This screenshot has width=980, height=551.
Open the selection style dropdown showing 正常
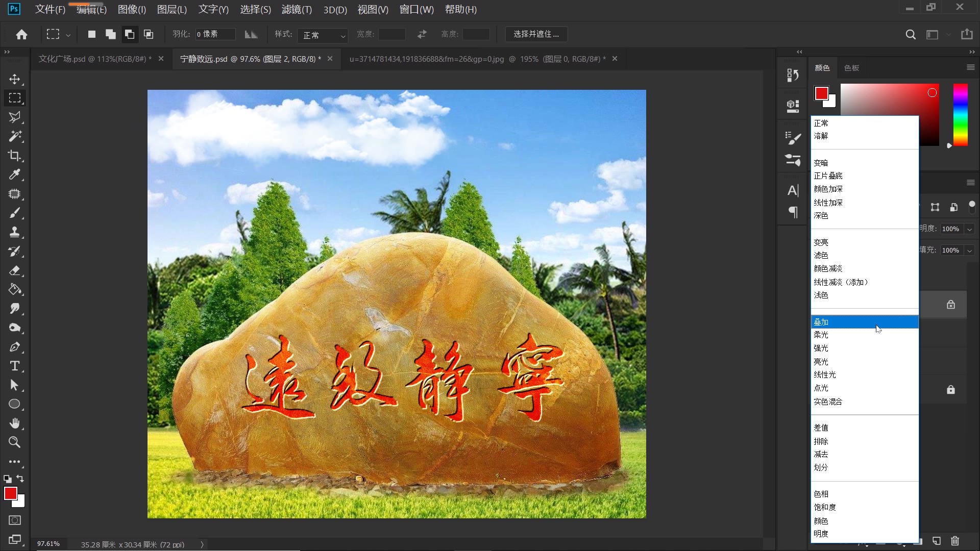coord(322,35)
